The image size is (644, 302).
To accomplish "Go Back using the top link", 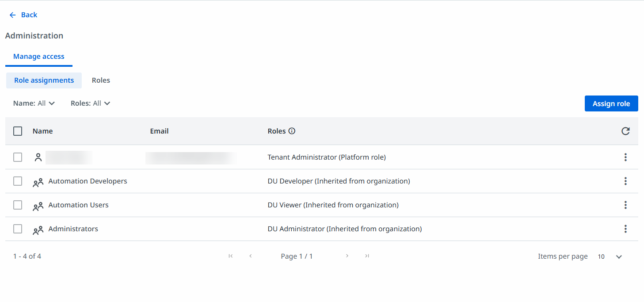I will 23,15.
